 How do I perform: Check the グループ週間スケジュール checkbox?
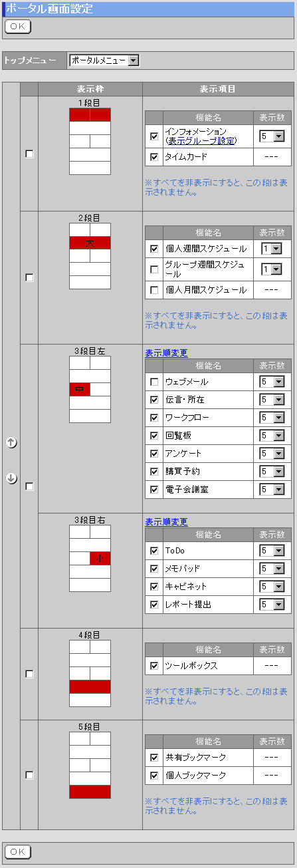coord(154,269)
